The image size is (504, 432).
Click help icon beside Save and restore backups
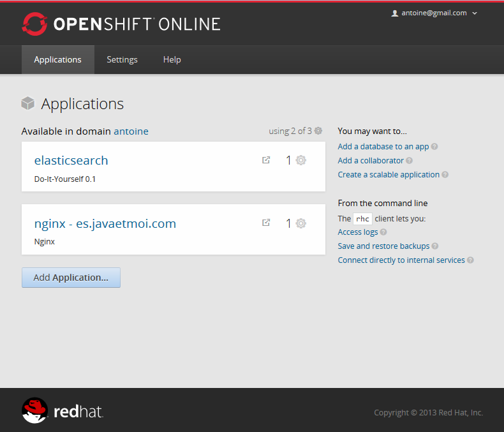tap(435, 246)
